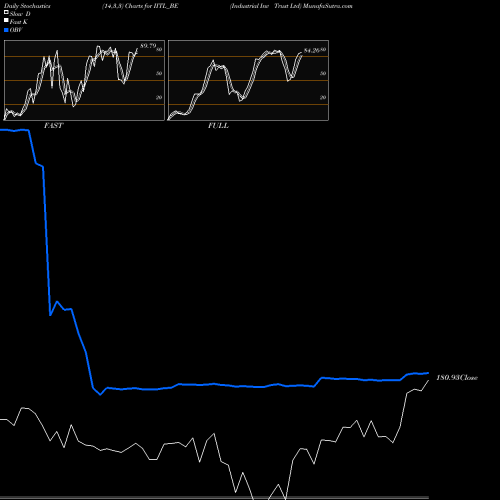Click the '180.93Close' price label
This screenshot has height=500, width=500.
click(457, 377)
